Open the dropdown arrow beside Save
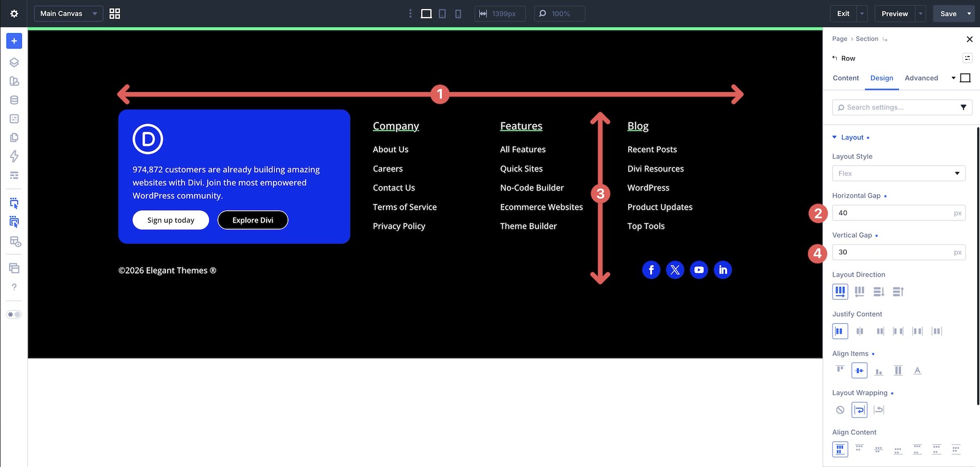The height and width of the screenshot is (467, 980). [x=969, y=14]
